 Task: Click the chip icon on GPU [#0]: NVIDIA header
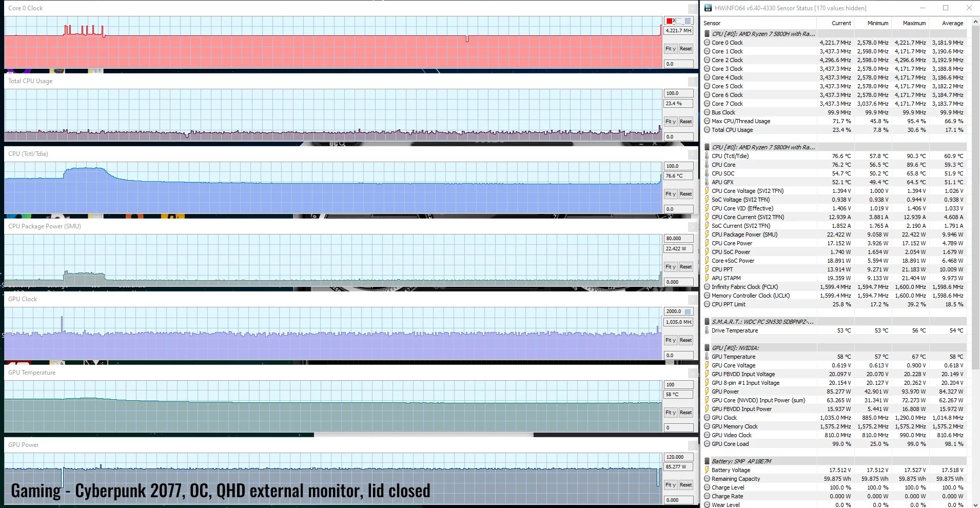click(707, 348)
